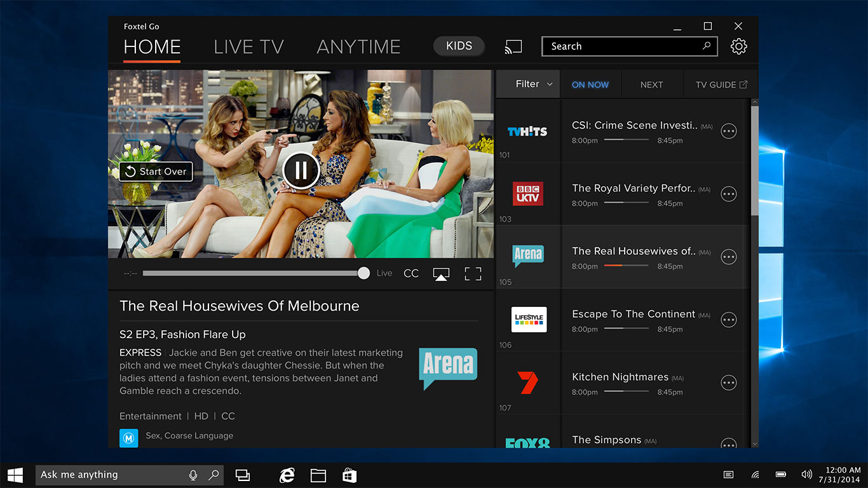Viewport: 868px width, 488px height.
Task: Select the FOX8 channel logo
Action: tap(527, 443)
